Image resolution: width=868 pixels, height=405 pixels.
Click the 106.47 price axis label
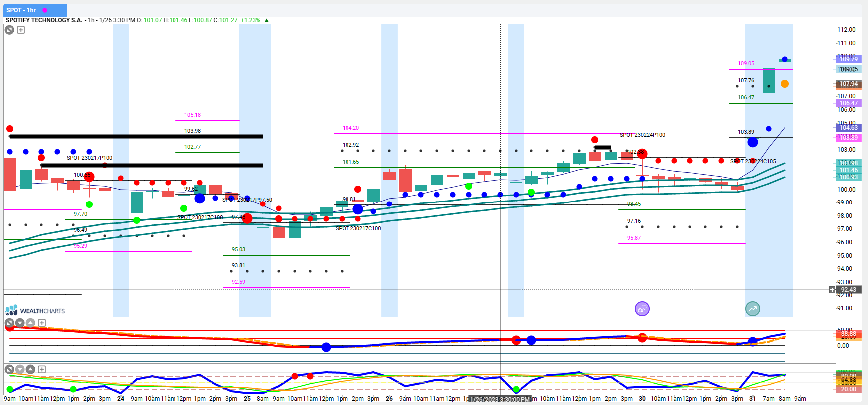click(x=848, y=103)
